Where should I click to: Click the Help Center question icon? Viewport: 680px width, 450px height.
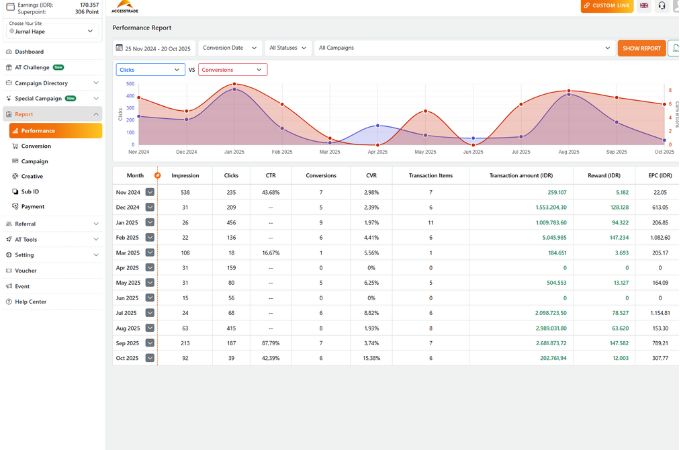tap(9, 301)
